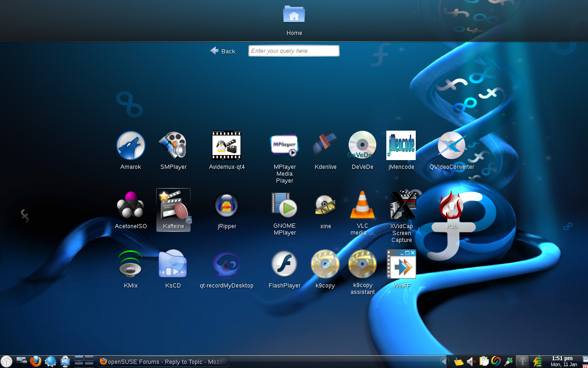Viewport: 588px width, 368px height.
Task: Launch Firefox from the panel
Action: [35, 361]
